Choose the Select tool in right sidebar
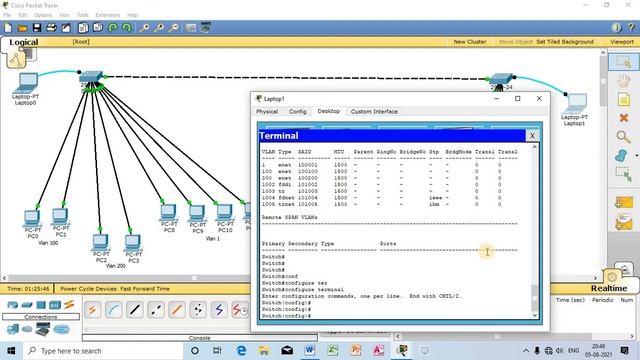640x360 pixels. pos(623,62)
